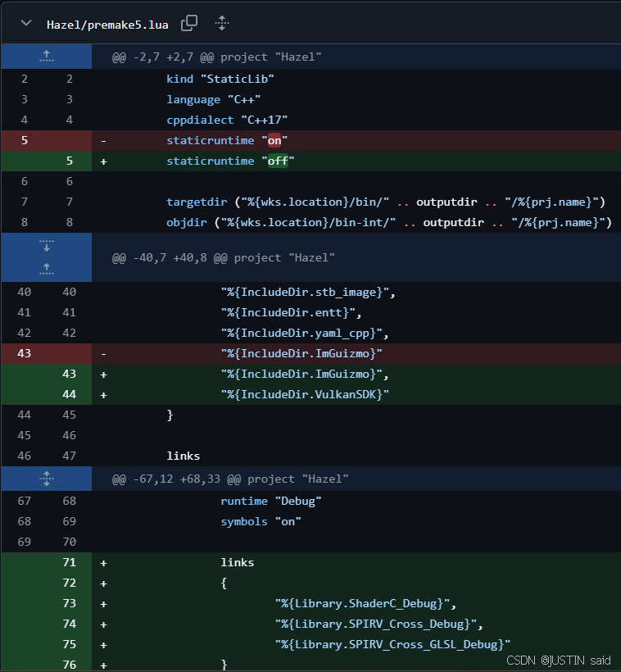Click the plus marker on added line 71
621x672 pixels.
coord(104,562)
